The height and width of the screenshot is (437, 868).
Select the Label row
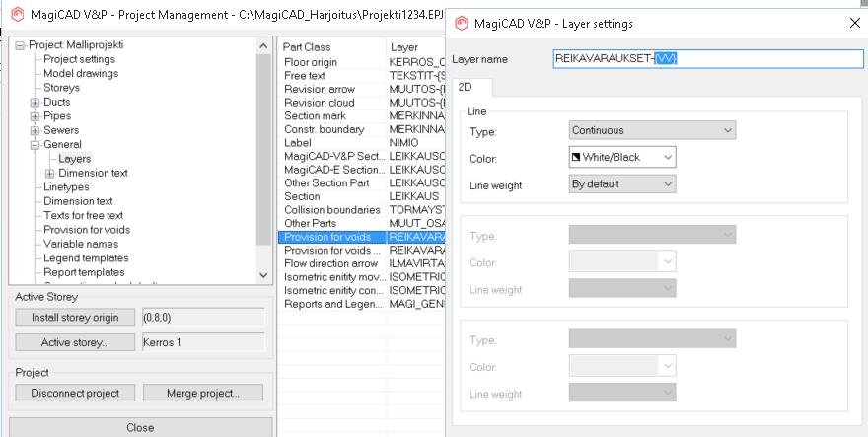(362, 143)
